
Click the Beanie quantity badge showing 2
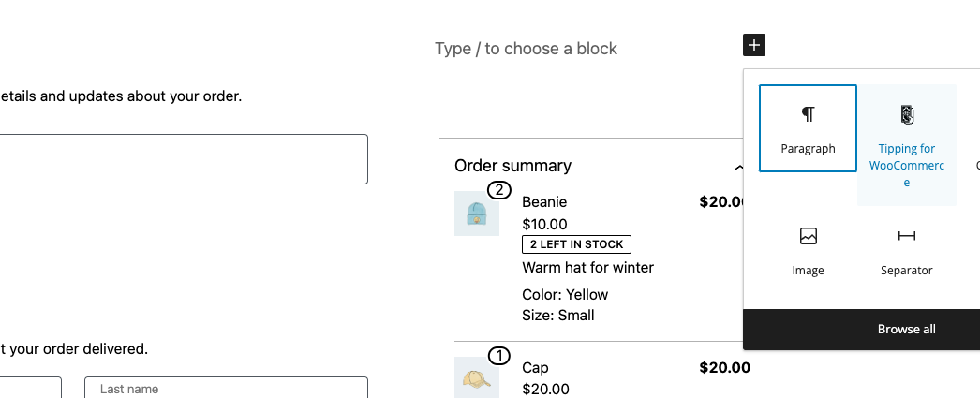coord(499,191)
